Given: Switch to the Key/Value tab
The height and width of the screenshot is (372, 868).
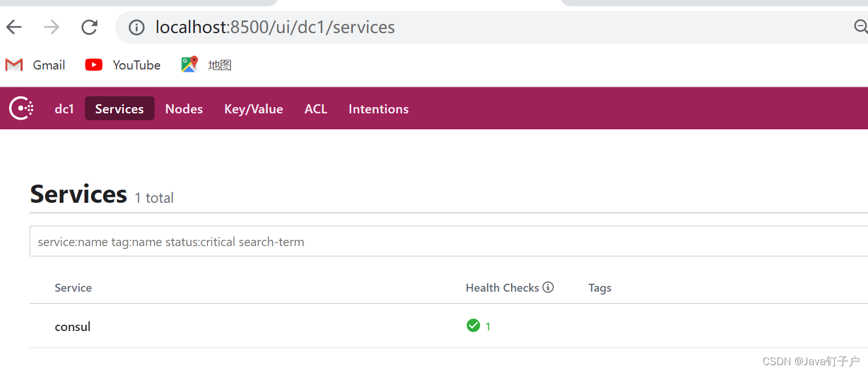Looking at the screenshot, I should coord(253,108).
